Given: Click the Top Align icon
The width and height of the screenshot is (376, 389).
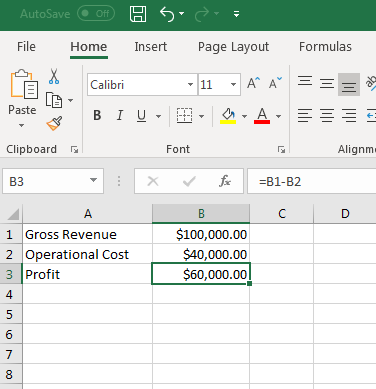Looking at the screenshot, I should [305, 82].
